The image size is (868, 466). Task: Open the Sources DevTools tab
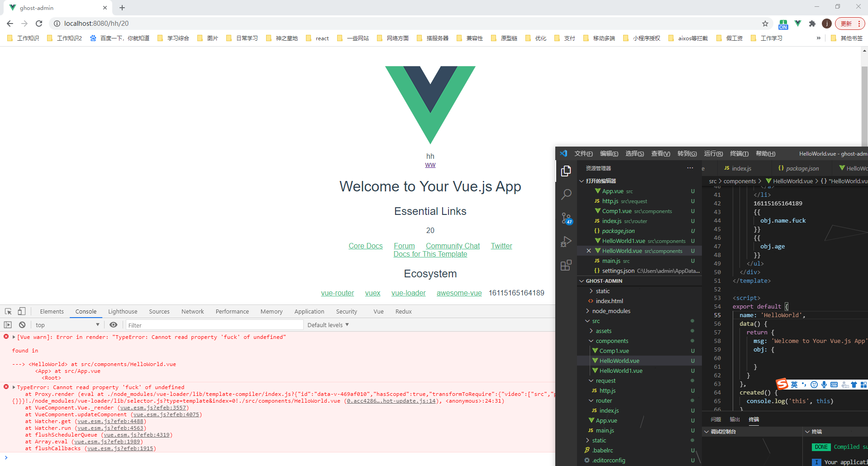pos(159,311)
